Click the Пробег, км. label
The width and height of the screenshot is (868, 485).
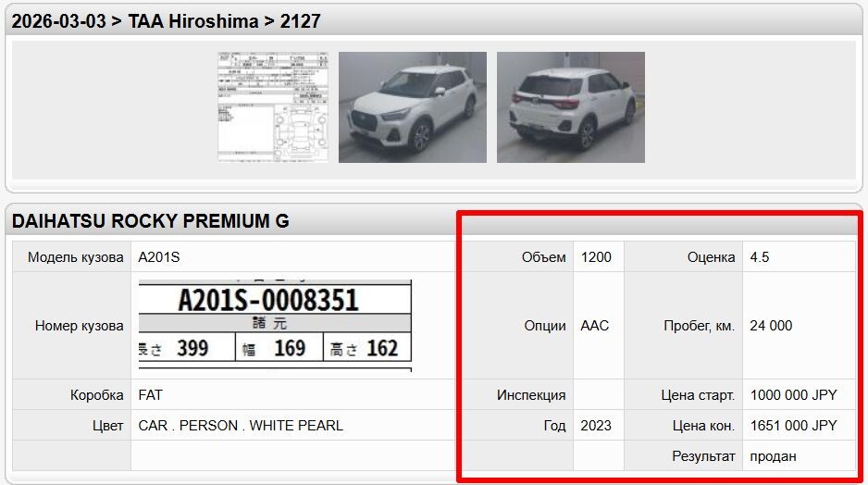click(x=700, y=326)
